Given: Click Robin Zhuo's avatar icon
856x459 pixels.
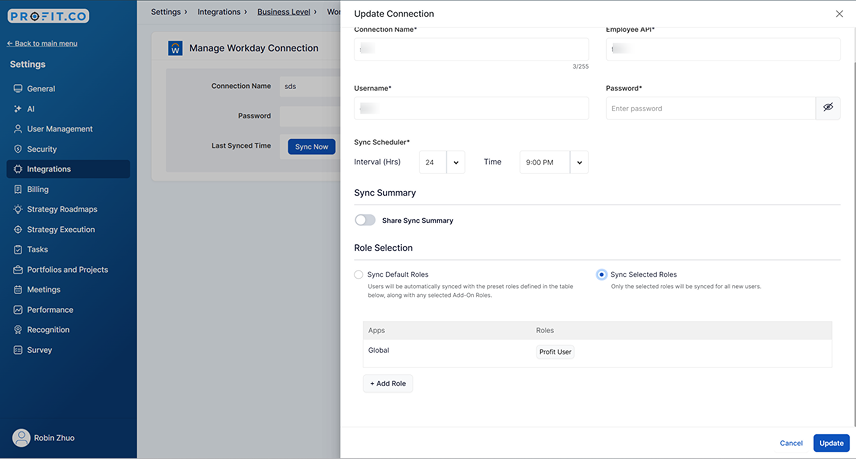Looking at the screenshot, I should pyautogui.click(x=21, y=438).
